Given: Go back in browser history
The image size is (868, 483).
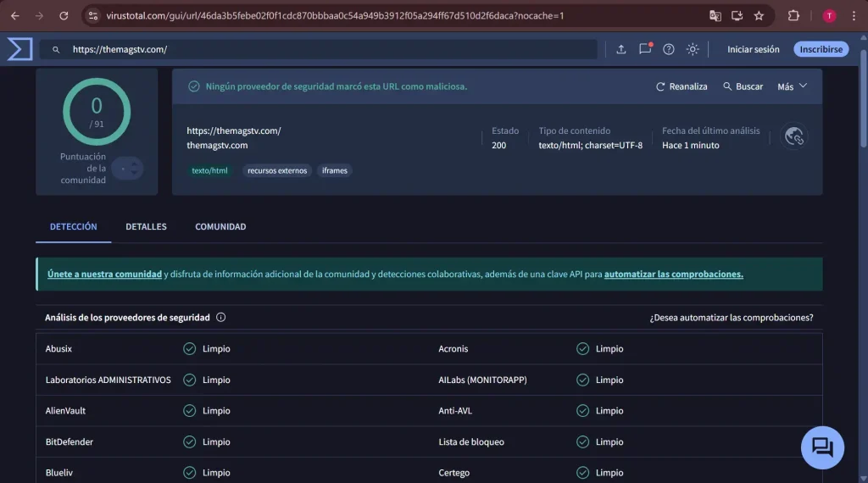Looking at the screenshot, I should (x=15, y=16).
